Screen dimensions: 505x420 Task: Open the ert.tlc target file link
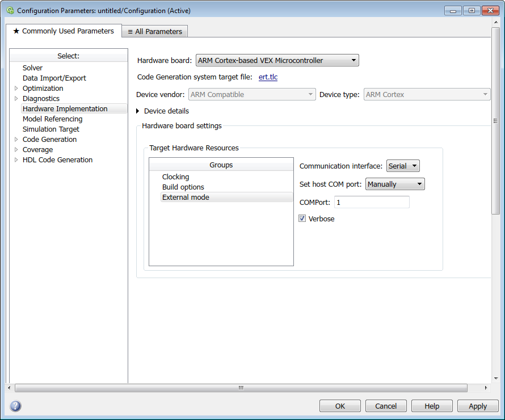(268, 77)
